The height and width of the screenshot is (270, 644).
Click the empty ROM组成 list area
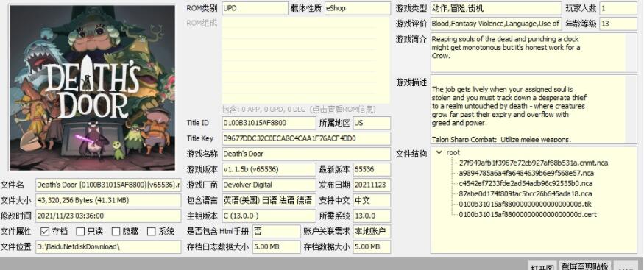click(x=306, y=60)
